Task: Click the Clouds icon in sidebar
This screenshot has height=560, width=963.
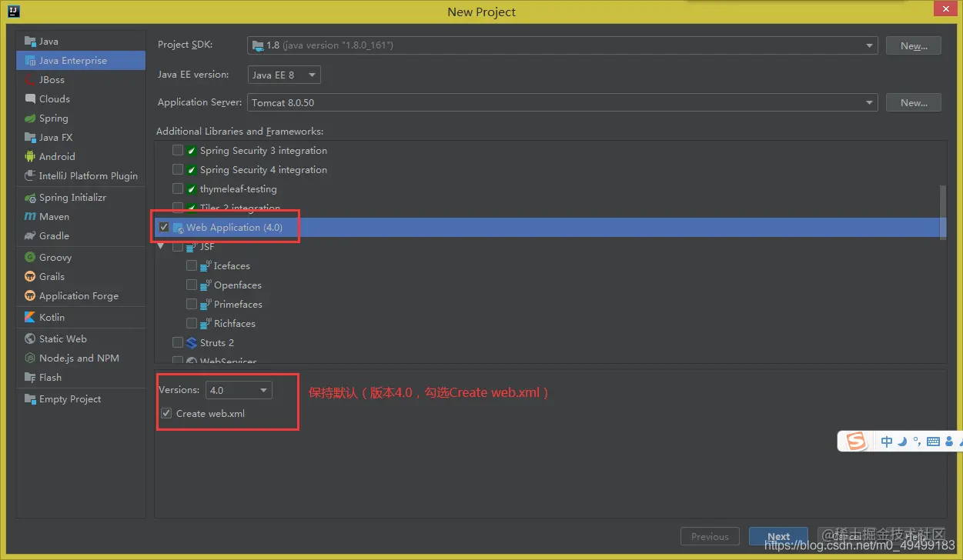Action: pyautogui.click(x=30, y=99)
